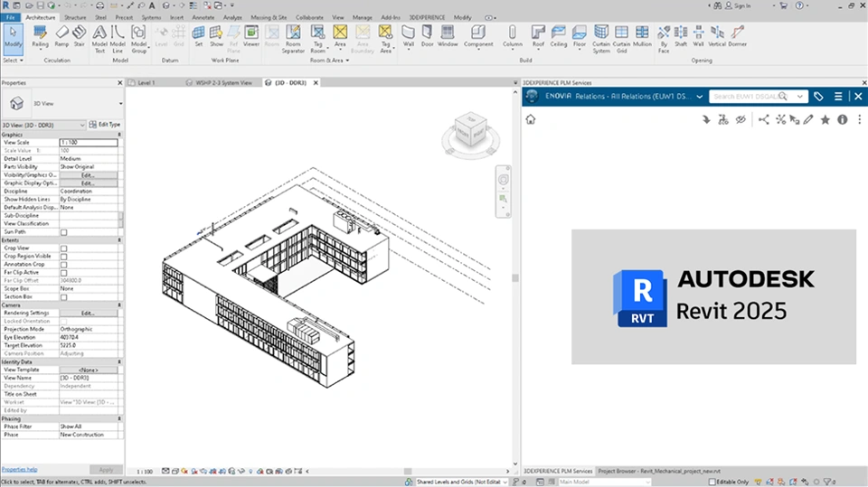Select the Railing tool

40,36
